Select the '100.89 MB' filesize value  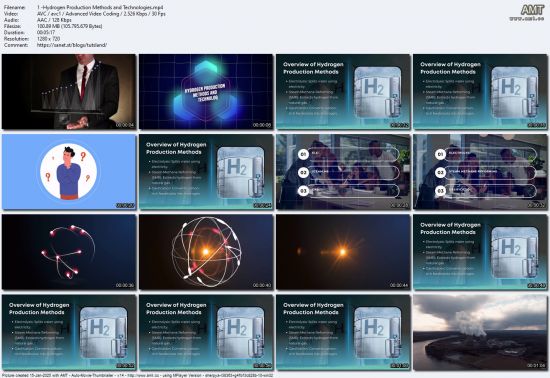click(69, 26)
